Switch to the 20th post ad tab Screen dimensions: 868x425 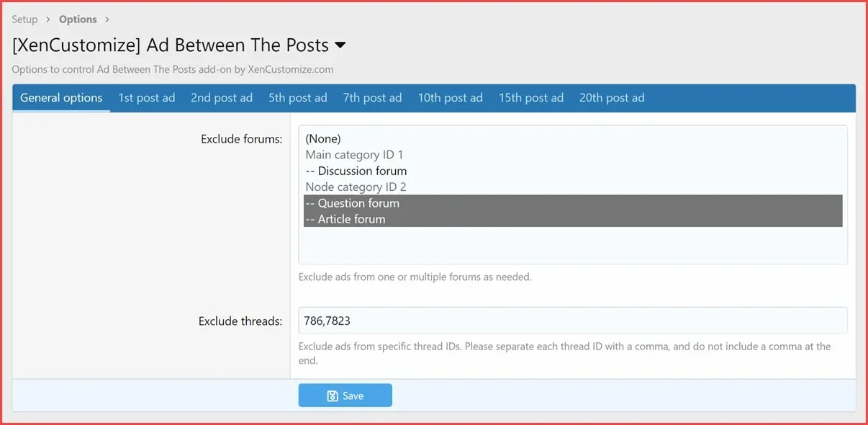[x=611, y=97]
